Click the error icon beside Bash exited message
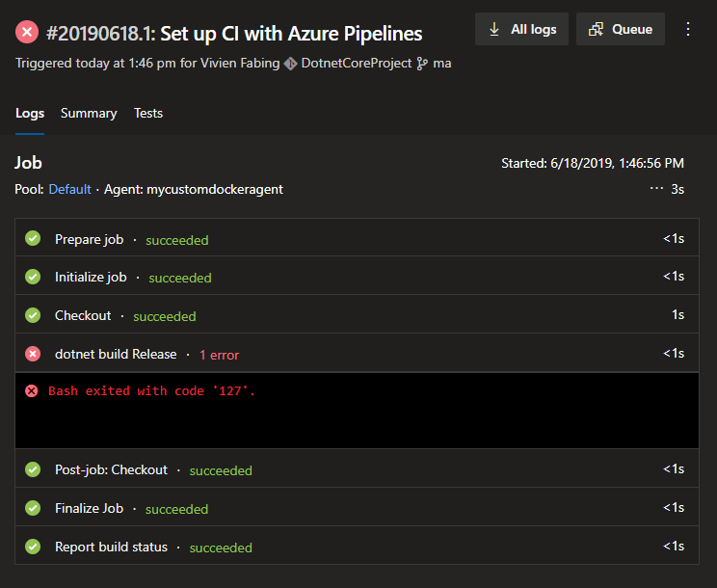717x588 pixels. pos(32,391)
